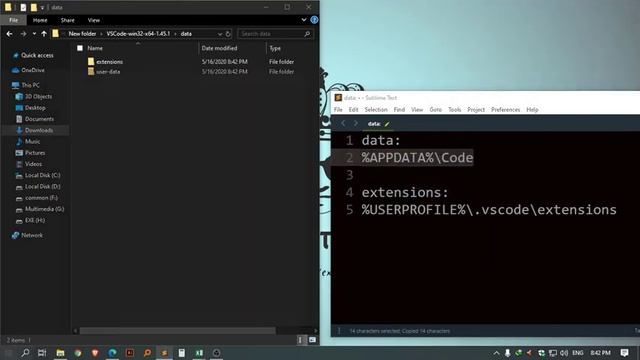The width and height of the screenshot is (640, 360).
Task: Switch to details view button in Explorer
Action: pos(301,340)
